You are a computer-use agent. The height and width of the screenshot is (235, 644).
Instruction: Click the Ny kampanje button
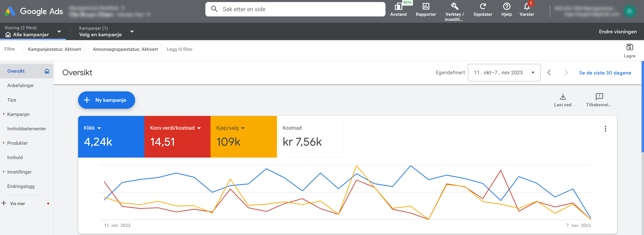(107, 100)
